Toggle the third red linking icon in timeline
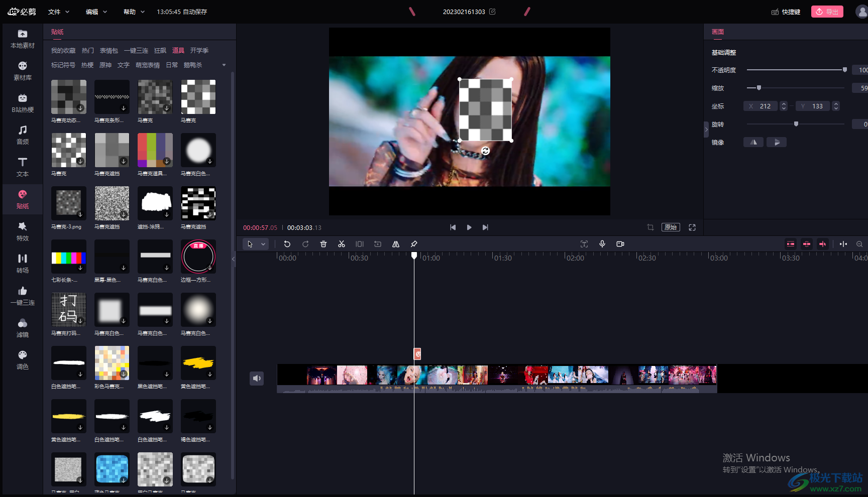The image size is (868, 497). 823,244
